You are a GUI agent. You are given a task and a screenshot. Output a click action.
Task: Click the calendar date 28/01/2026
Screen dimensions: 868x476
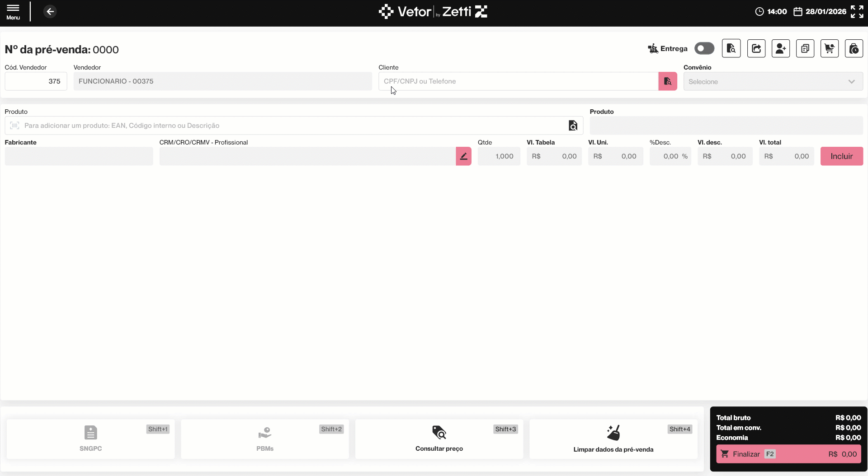click(820, 12)
